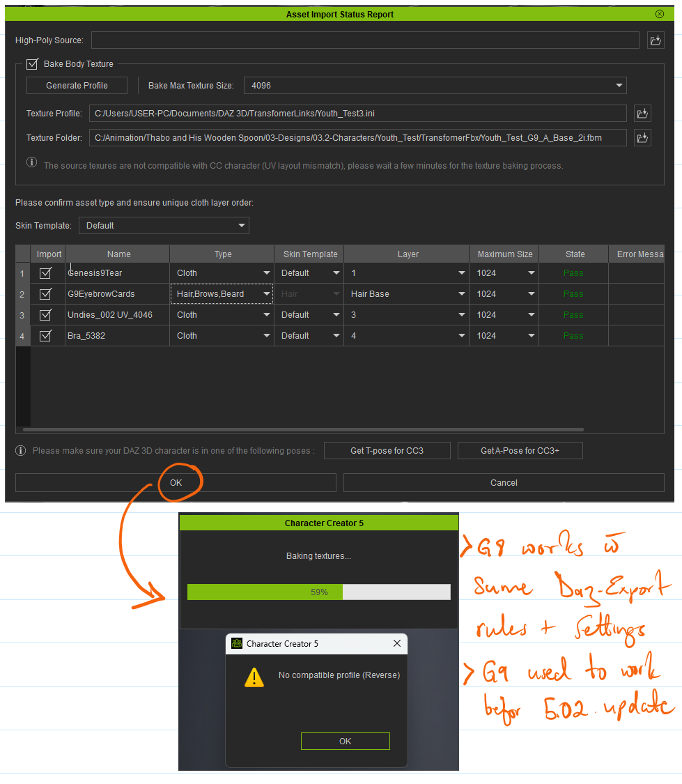Viewport: 682px width, 784px height.
Task: Expand the Skin Template Default dropdown
Action: point(164,226)
